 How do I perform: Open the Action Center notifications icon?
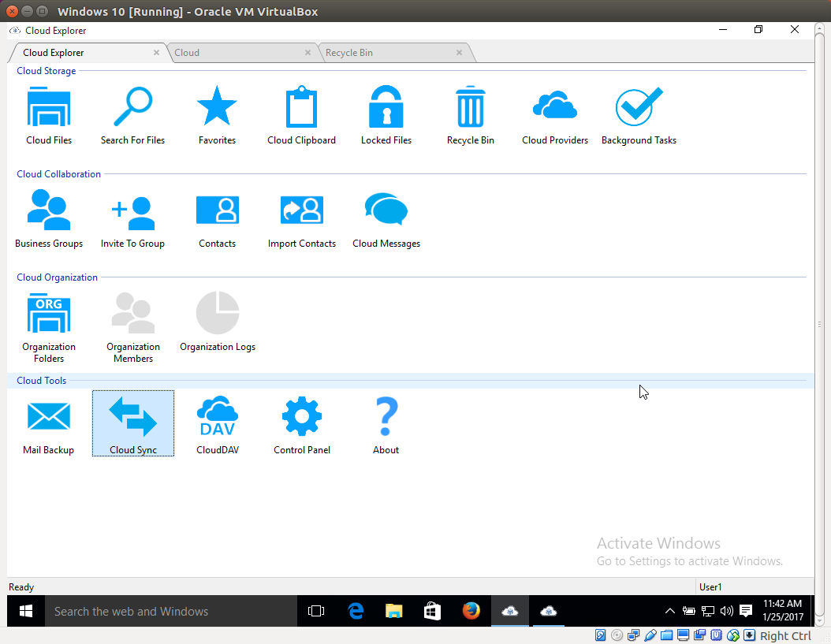click(746, 611)
